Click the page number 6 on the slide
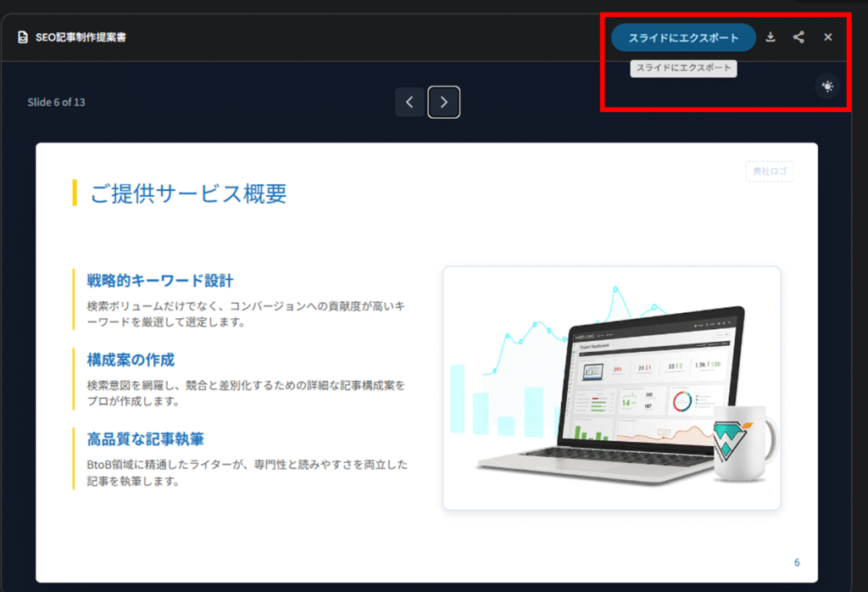The width and height of the screenshot is (868, 592). (x=796, y=562)
